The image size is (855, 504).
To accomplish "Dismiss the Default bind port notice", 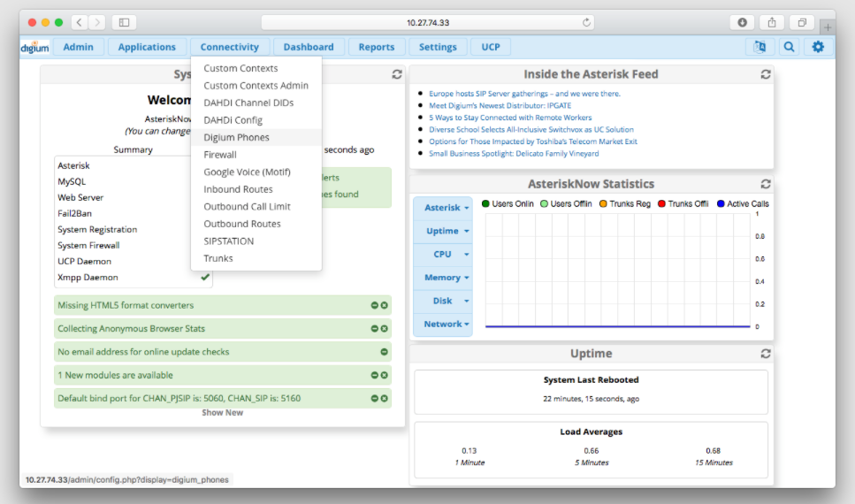I will click(385, 398).
